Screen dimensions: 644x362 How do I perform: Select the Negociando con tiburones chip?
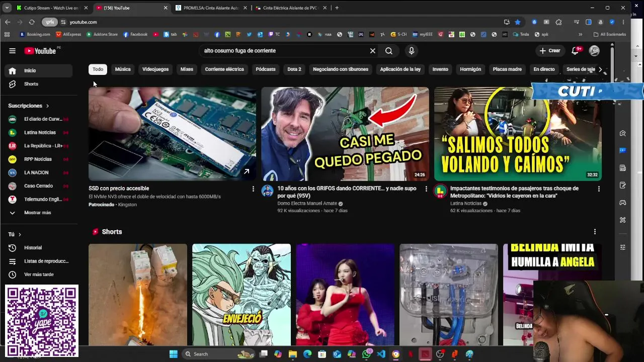coord(341,69)
